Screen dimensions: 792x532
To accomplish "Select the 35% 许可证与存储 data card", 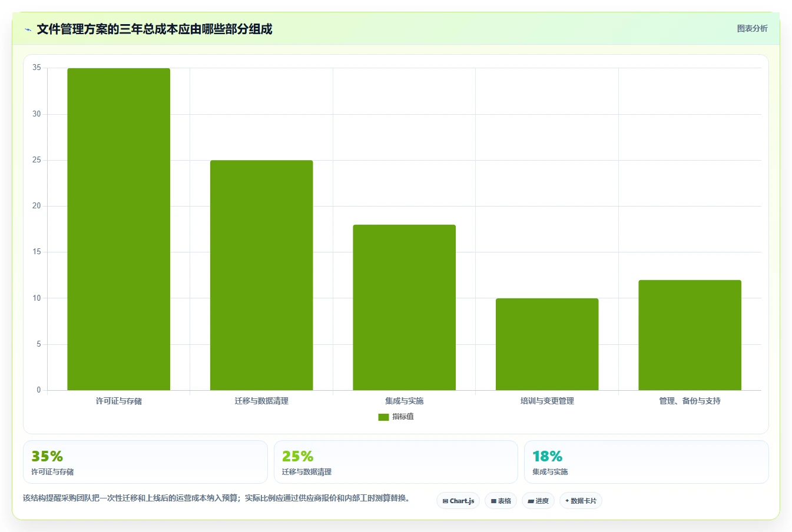I will point(145,462).
